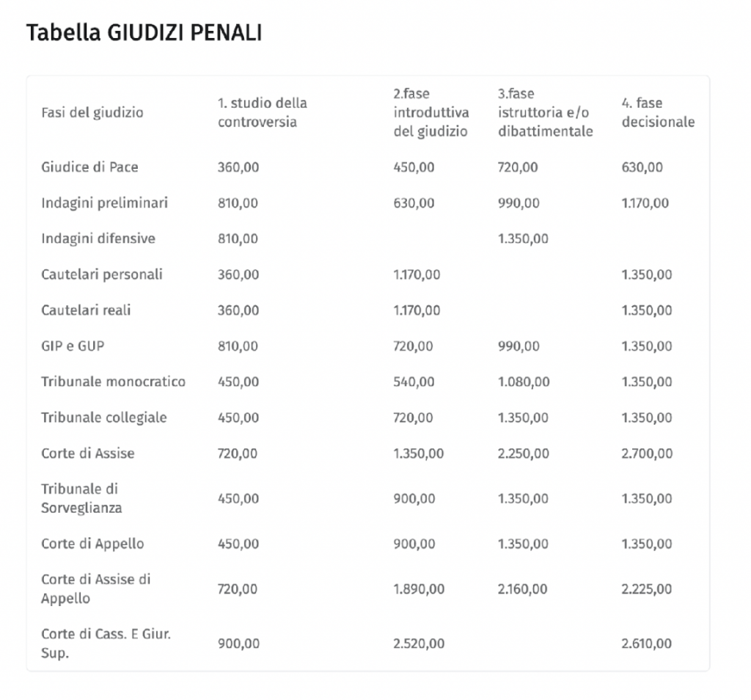This screenshot has height=700, width=751.
Task: Click the 'Cautelari personali' row label
Action: point(102,274)
